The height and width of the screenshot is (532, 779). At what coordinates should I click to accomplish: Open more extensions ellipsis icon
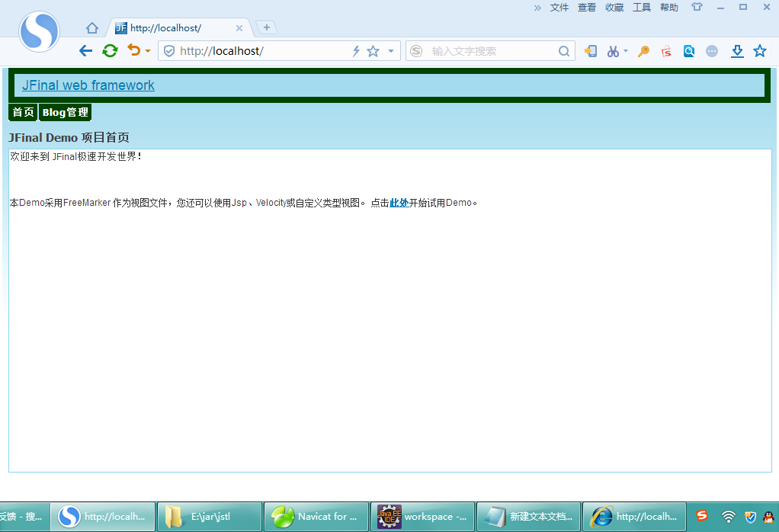coord(712,51)
